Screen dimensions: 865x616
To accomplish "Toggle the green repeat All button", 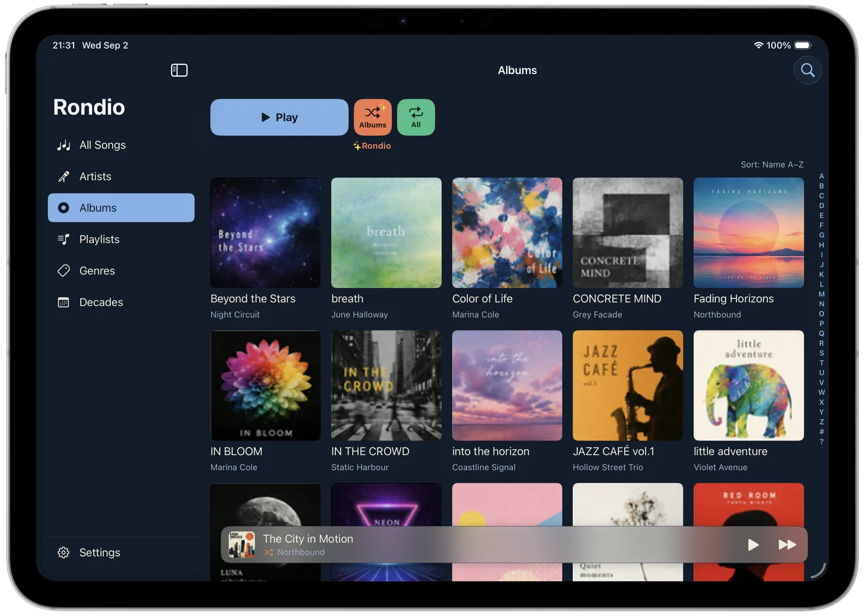I will pos(416,117).
